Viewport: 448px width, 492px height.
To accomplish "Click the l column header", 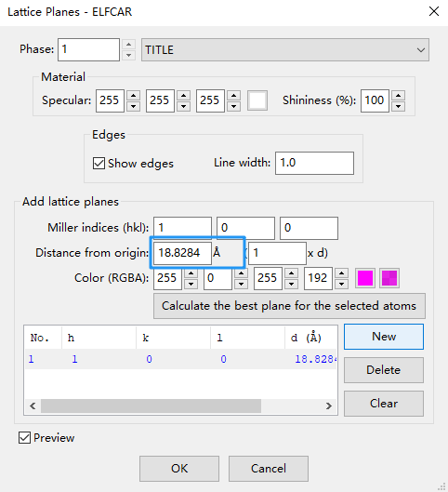I will (247, 338).
